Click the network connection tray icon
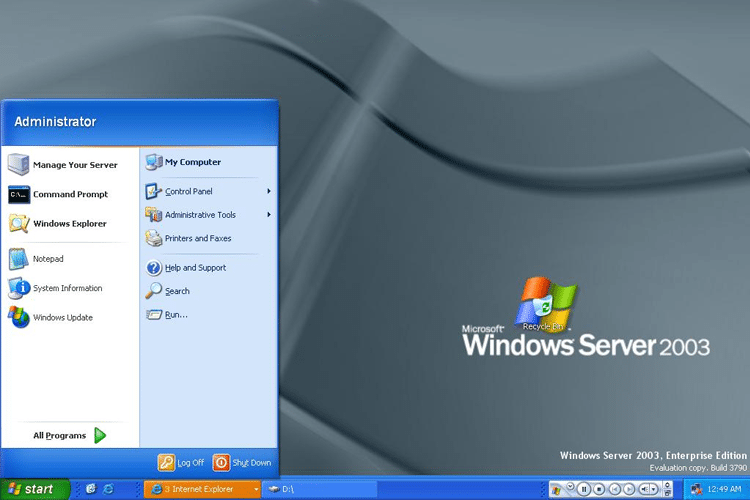 coord(697,489)
